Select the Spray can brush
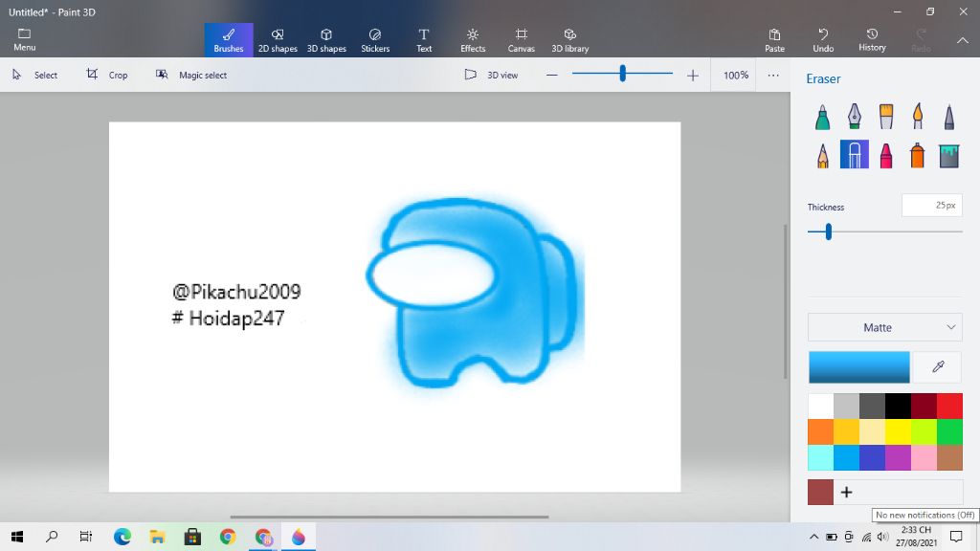980x551 pixels. point(918,155)
